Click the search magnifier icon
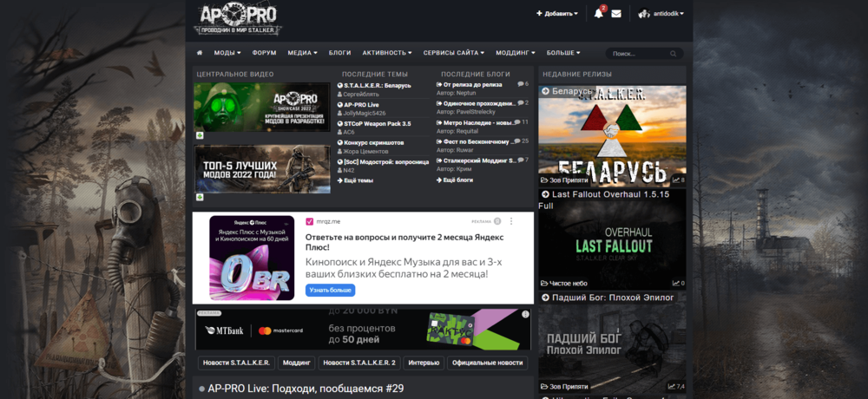This screenshot has width=868, height=399. point(674,54)
